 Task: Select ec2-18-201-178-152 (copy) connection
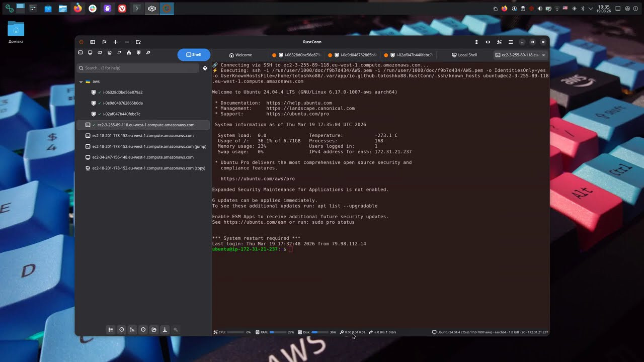[143, 168]
